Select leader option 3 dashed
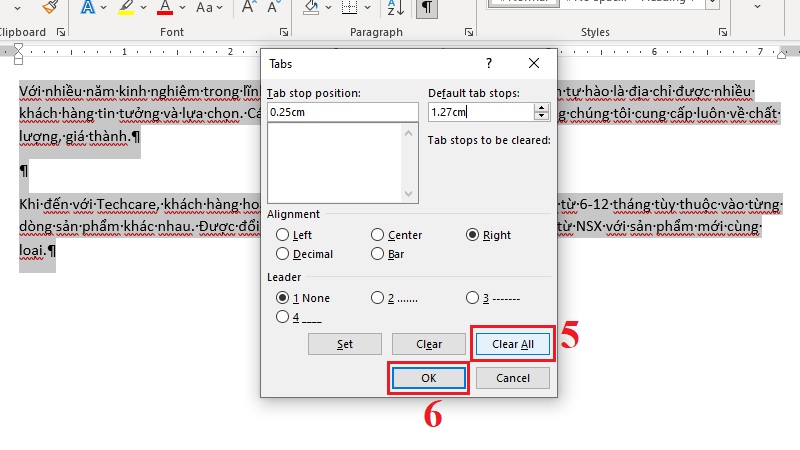The height and width of the screenshot is (450, 800). pos(472,297)
